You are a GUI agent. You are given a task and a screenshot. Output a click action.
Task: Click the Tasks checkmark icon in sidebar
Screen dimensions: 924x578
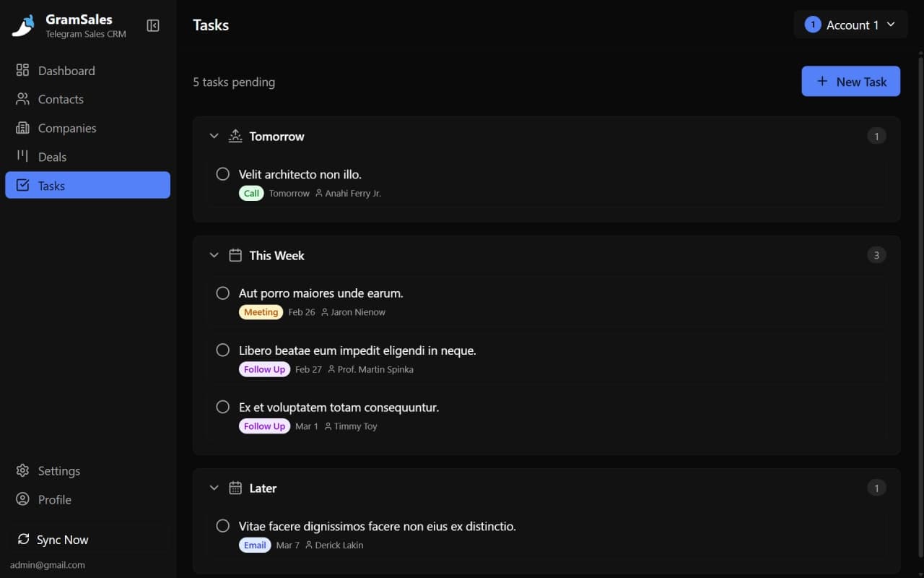point(23,185)
